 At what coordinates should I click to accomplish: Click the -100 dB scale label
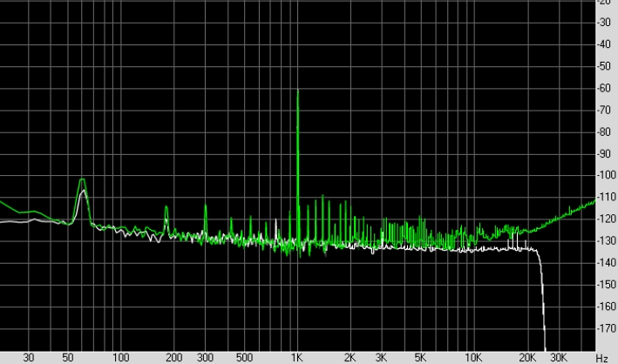click(x=606, y=174)
